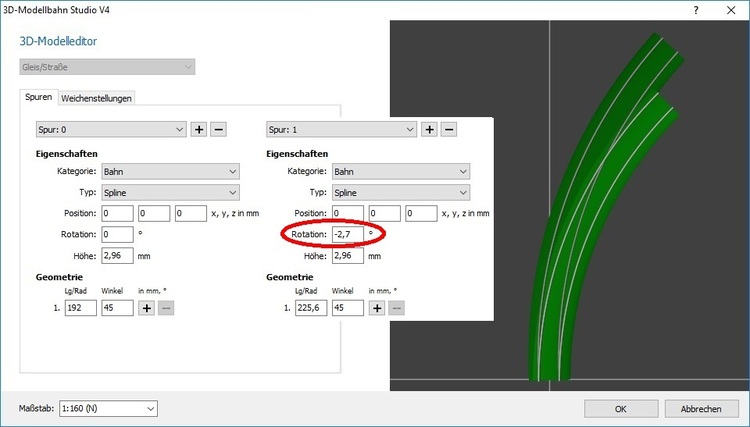This screenshot has height=427, width=750.
Task: Remove track with minus next to Spur: 0
Action: (218, 129)
